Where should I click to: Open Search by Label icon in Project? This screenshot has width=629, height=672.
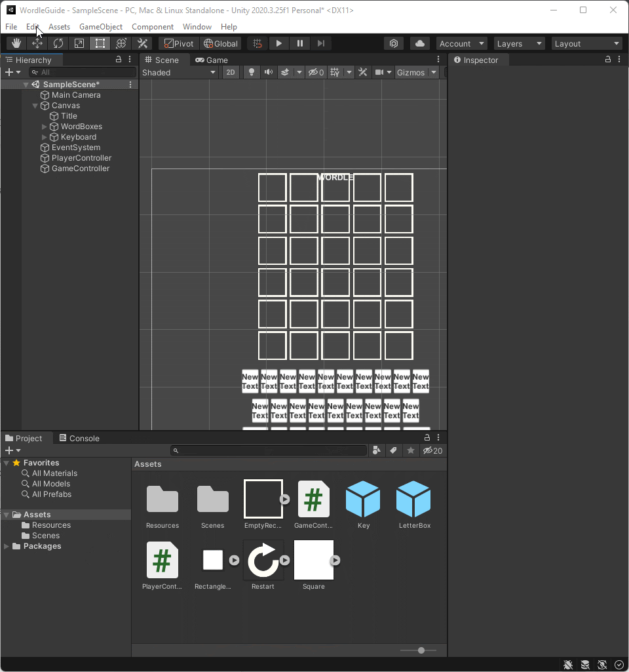393,450
